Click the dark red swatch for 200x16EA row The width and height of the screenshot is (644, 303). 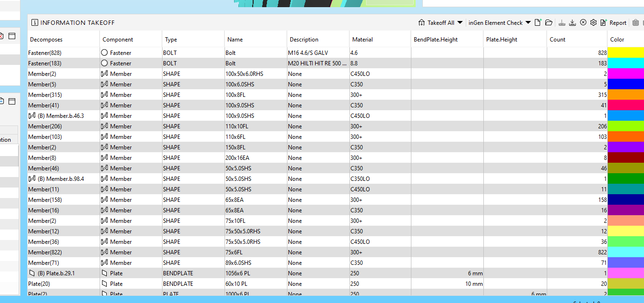[626, 157]
